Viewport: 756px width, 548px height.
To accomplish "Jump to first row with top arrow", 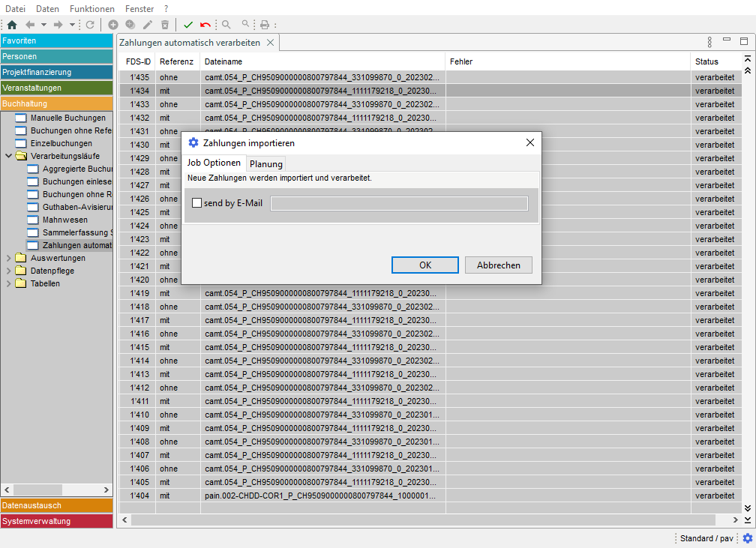I will coord(747,58).
